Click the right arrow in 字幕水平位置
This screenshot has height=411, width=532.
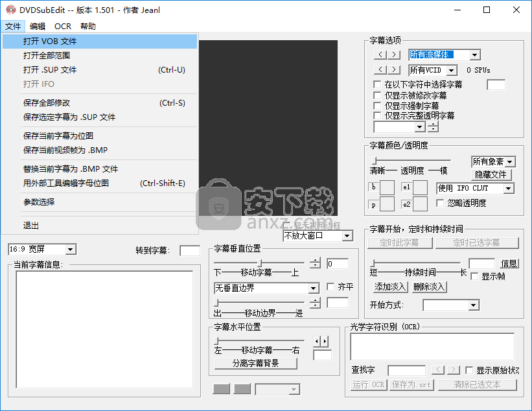point(325,341)
